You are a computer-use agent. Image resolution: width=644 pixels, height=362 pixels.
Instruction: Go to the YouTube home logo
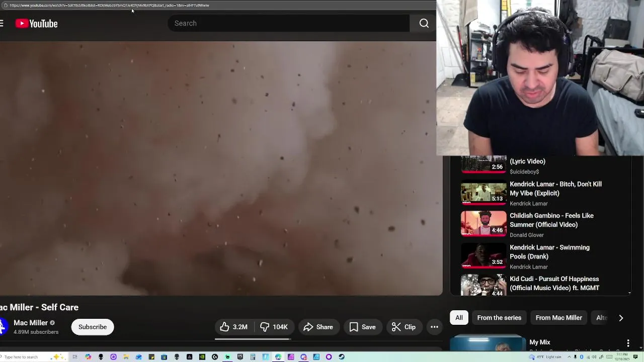36,23
